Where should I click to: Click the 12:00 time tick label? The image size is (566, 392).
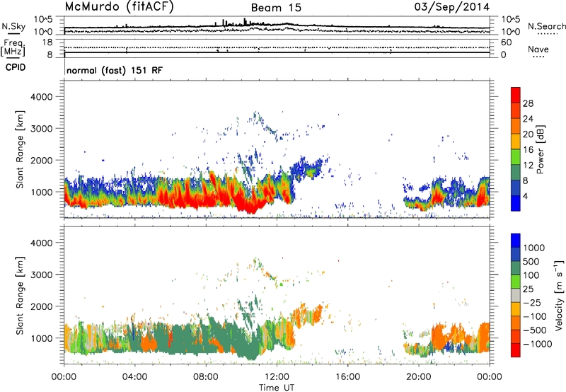[x=276, y=377]
